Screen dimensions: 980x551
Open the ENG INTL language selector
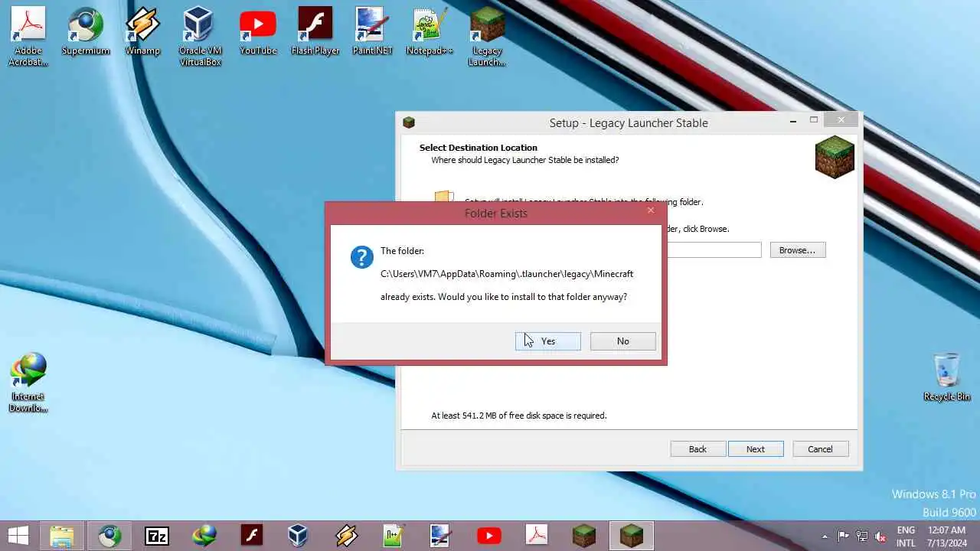coord(906,536)
